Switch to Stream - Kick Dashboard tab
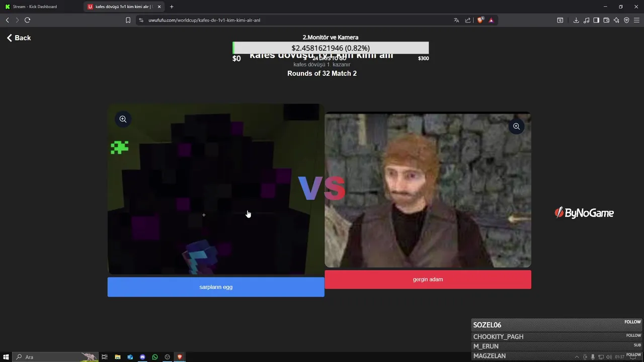The width and height of the screenshot is (644, 362). click(x=41, y=7)
